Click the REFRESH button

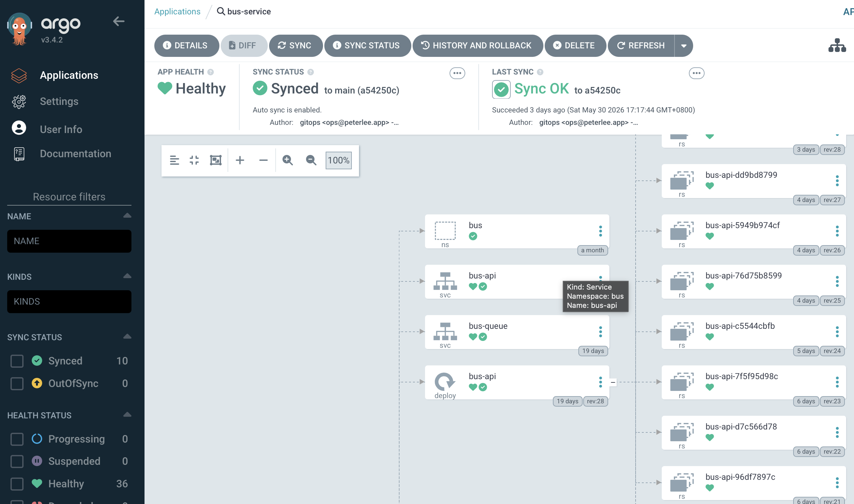point(641,45)
